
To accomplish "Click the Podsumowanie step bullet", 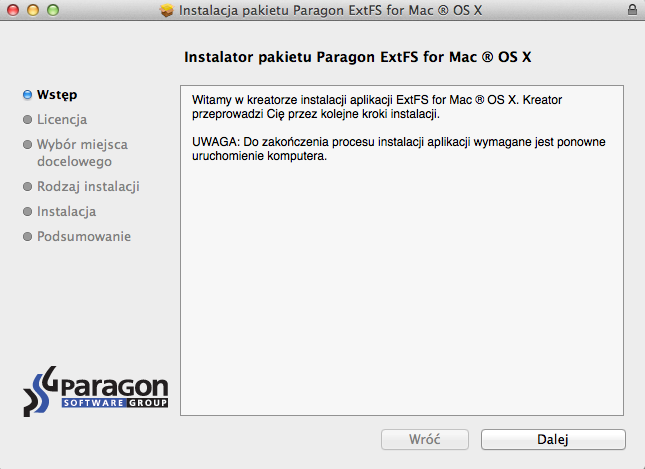I will 28,237.
